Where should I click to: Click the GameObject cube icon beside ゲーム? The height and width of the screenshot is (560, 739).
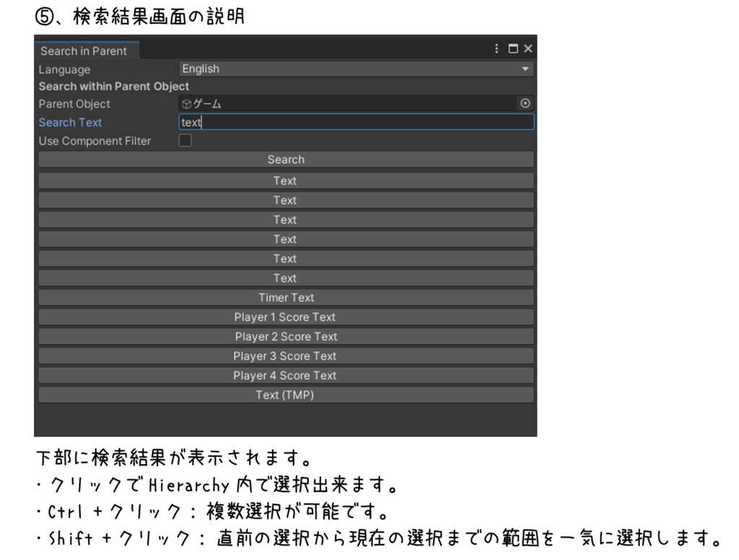(186, 103)
